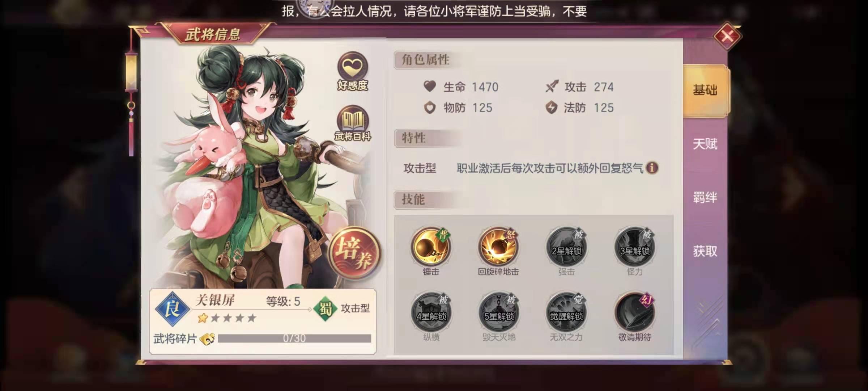Image resolution: width=868 pixels, height=391 pixels.
Task: Close the 武将信息 panel
Action: [x=727, y=36]
